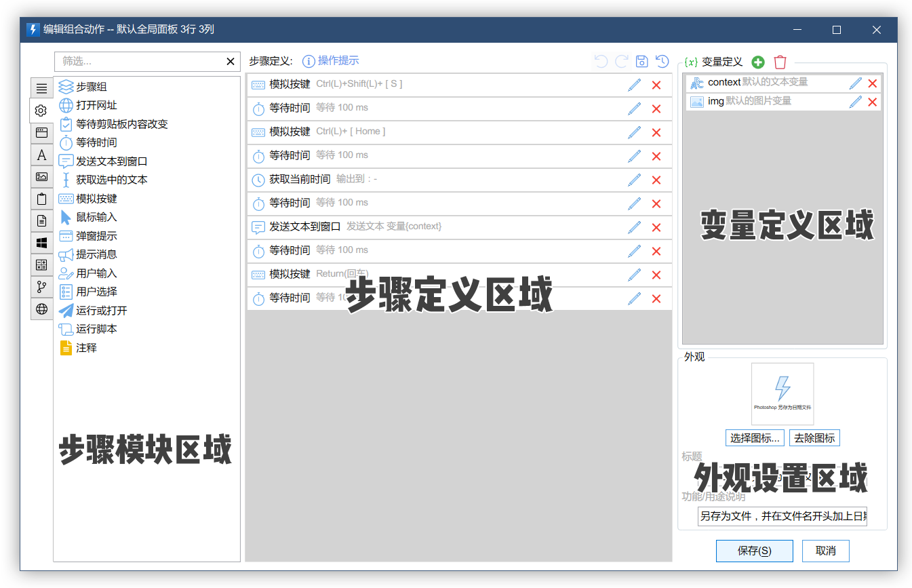Select 模拟按键 in the module list

tap(87, 199)
